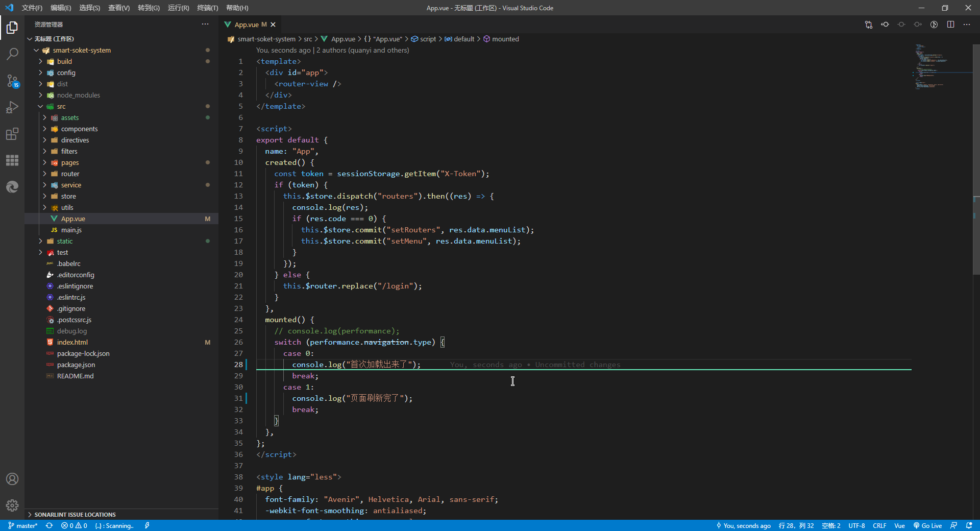Start Go Live server
980x531 pixels.
click(x=927, y=525)
